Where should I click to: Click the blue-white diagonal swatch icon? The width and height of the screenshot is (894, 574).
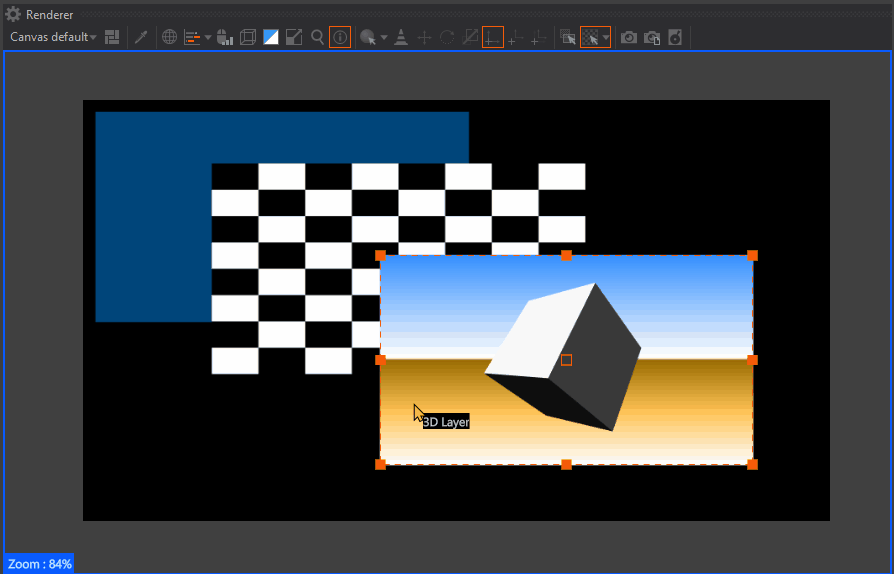pyautogui.click(x=271, y=37)
